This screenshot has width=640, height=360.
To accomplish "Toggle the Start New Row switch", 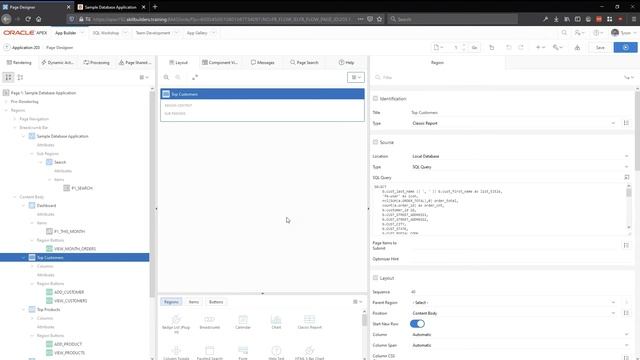I will (x=417, y=324).
